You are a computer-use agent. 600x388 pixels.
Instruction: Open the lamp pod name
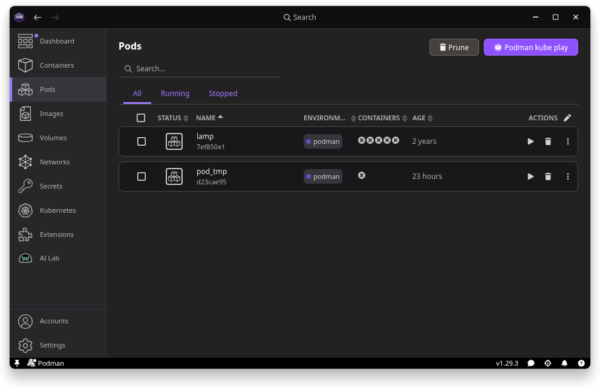click(205, 136)
